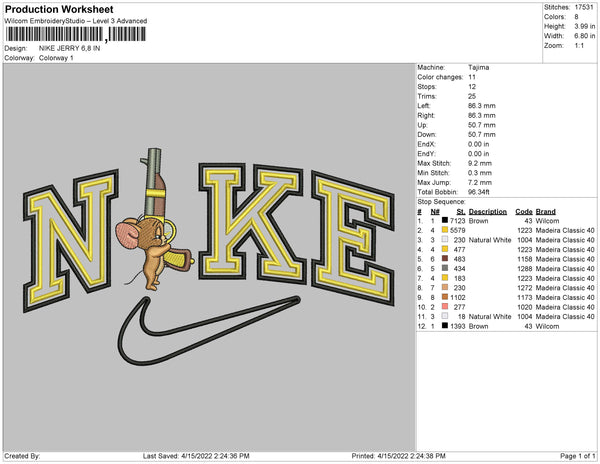The height and width of the screenshot is (464, 600).
Task: Click the yellow swatch beside stitch count 5579
Action: coord(445,230)
